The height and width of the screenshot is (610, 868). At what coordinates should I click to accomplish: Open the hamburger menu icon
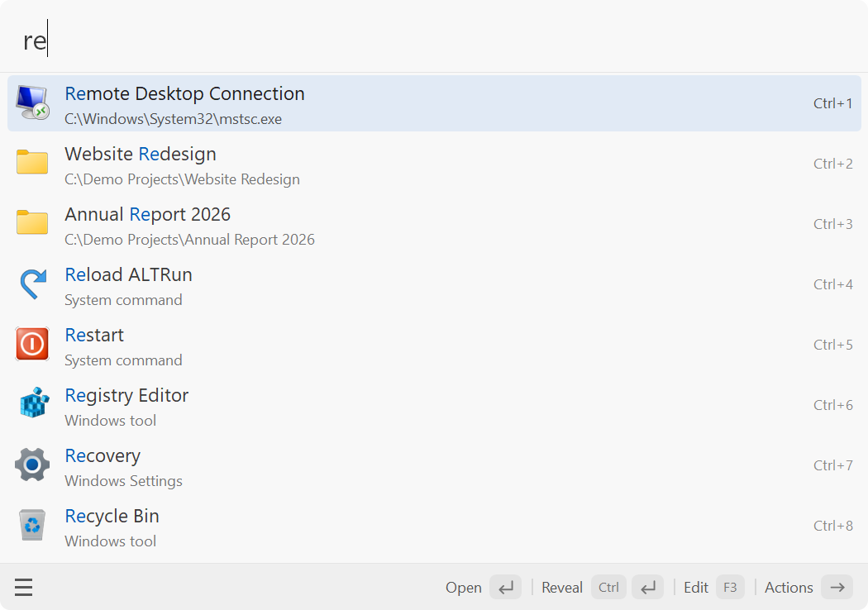(x=23, y=587)
